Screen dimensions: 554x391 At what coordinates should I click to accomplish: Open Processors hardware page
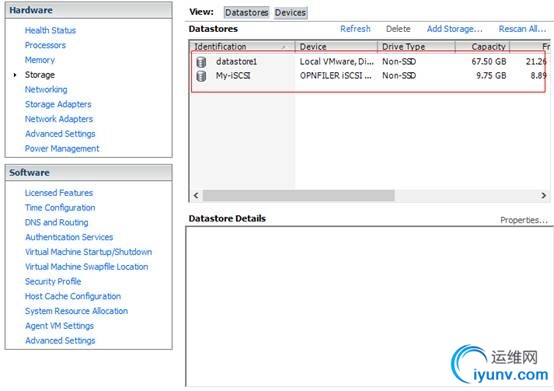point(45,45)
